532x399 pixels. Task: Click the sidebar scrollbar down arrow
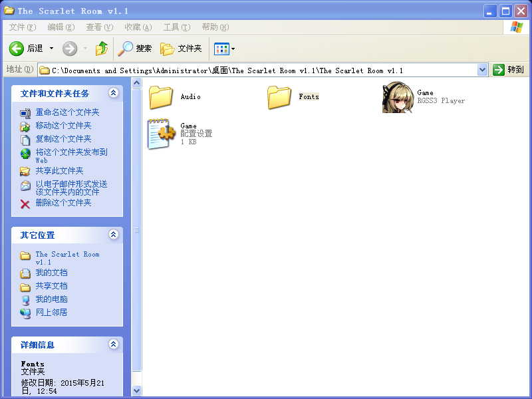click(136, 390)
